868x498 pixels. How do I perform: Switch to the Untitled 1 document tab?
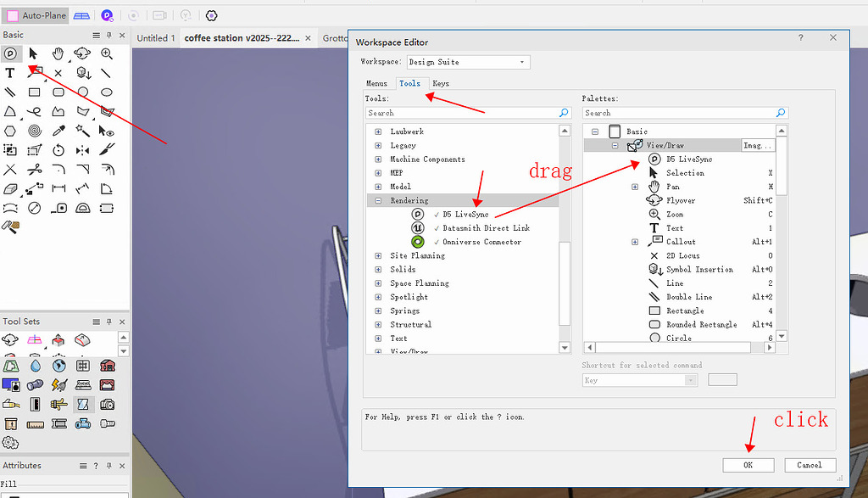tap(156, 37)
